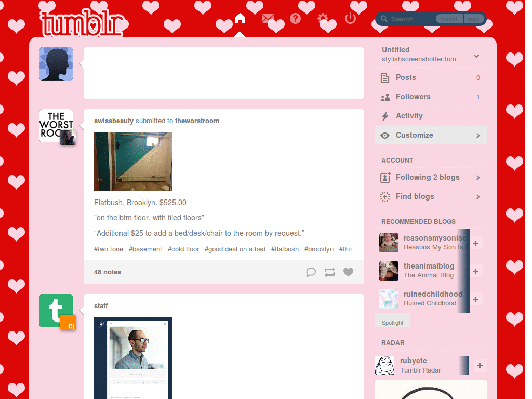Viewport: 532px width, 399px height.
Task: Click the #flatbush tag
Action: 285,249
